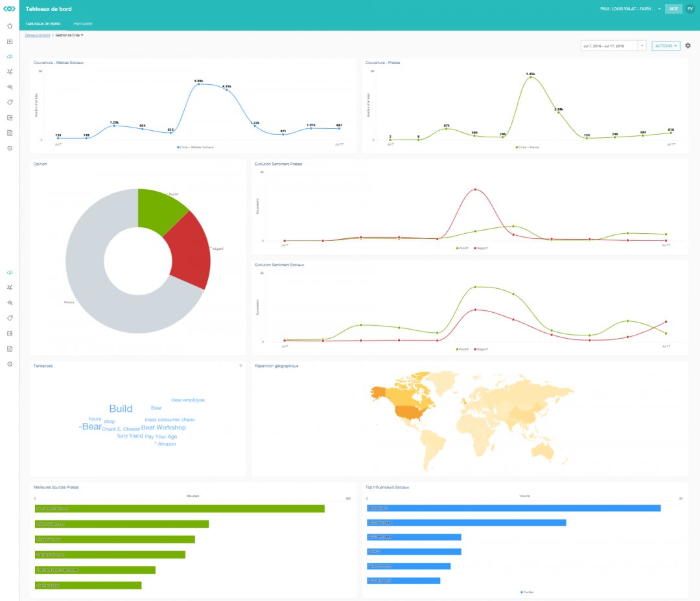The width and height of the screenshot is (700, 601).
Task: Open the listening (headset) icon in the sidebar
Action: 9,57
